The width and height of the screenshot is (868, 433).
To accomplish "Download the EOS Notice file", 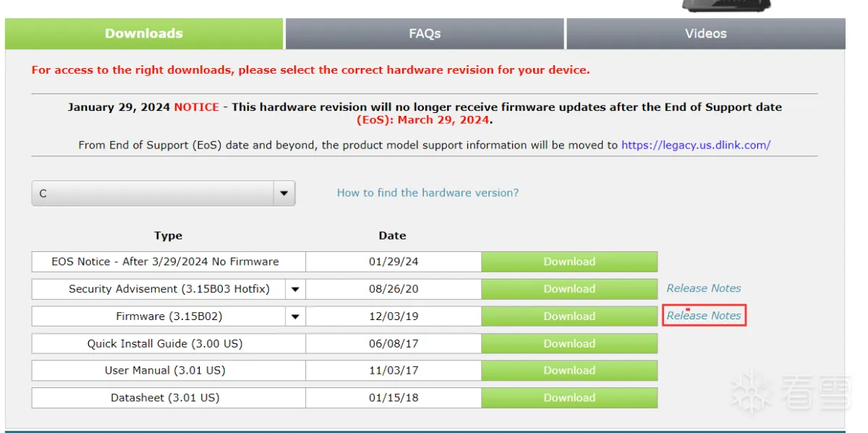I will point(569,262).
